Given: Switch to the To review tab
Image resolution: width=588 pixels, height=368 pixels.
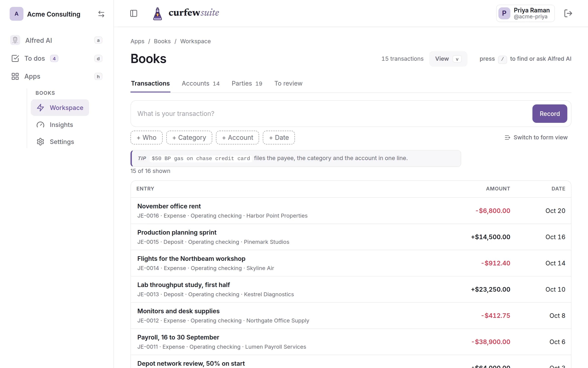Looking at the screenshot, I should click(x=288, y=83).
